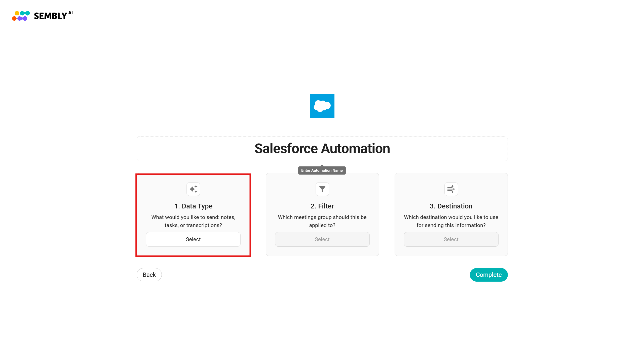The image size is (644, 350).
Task: Click the dash between Filter and Destination cards
Action: click(387, 214)
